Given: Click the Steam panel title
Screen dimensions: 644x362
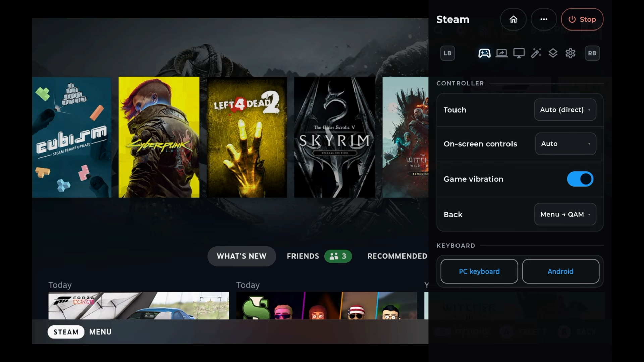Looking at the screenshot, I should (453, 19).
